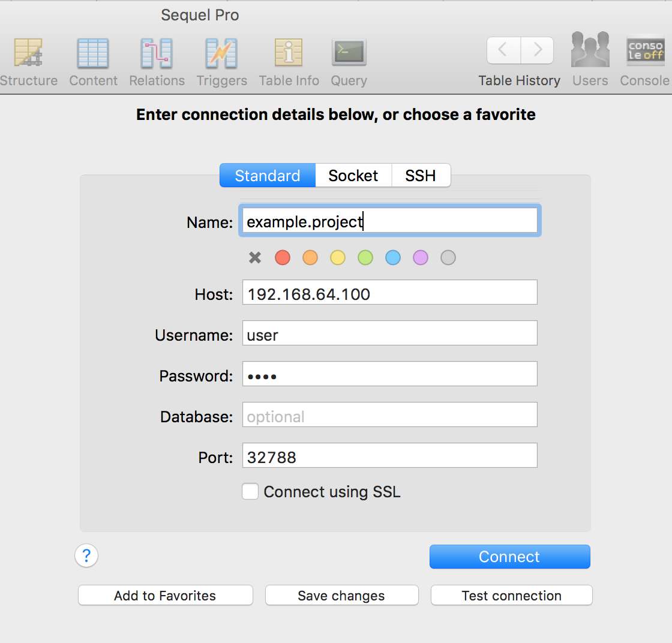Choose the red color label
Viewport: 672px width, 643px height.
[x=283, y=257]
